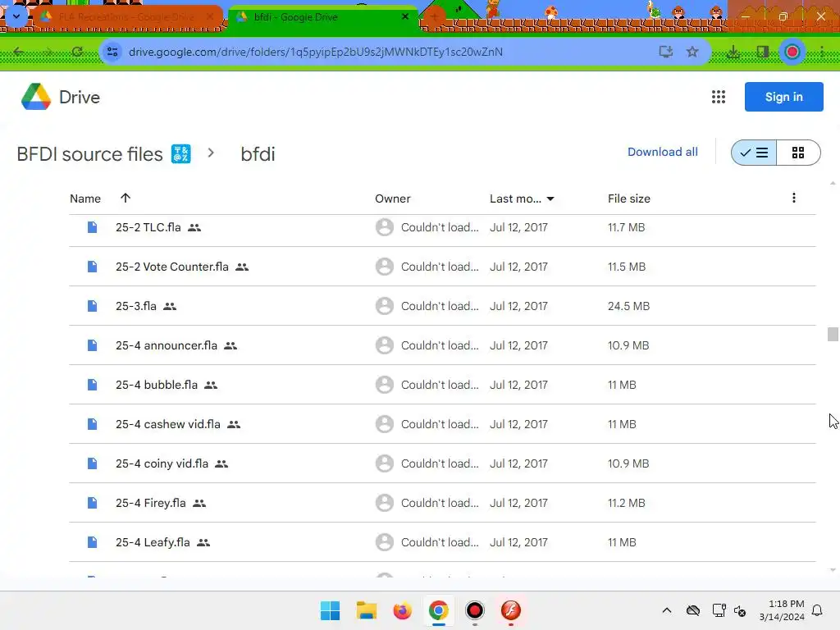840x630 pixels.
Task: Open Chrome downloads icon
Action: tap(733, 52)
